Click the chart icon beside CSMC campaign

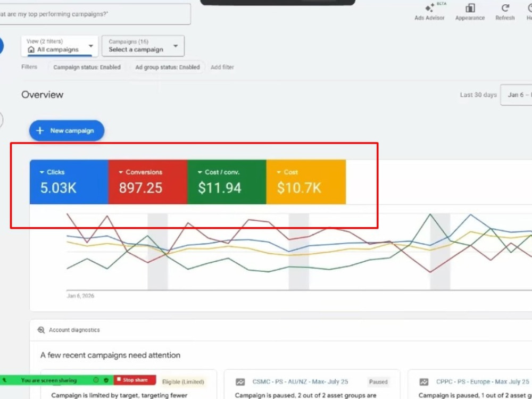click(240, 382)
